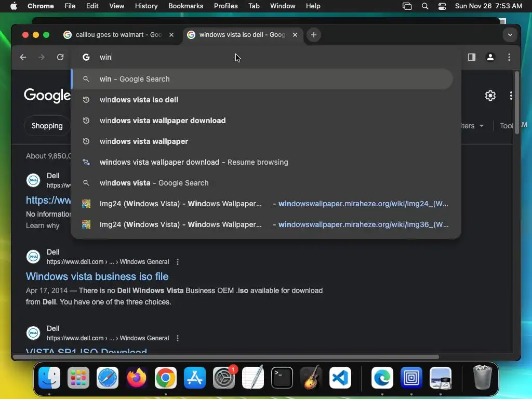Image resolution: width=532 pixels, height=399 pixels.
Task: Open Launchpad from the Dock
Action: coord(78,378)
